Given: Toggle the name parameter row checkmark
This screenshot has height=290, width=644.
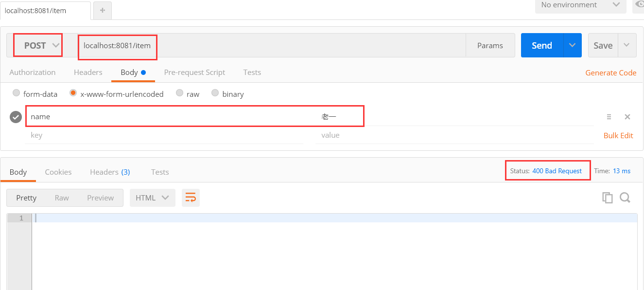Looking at the screenshot, I should (16, 117).
